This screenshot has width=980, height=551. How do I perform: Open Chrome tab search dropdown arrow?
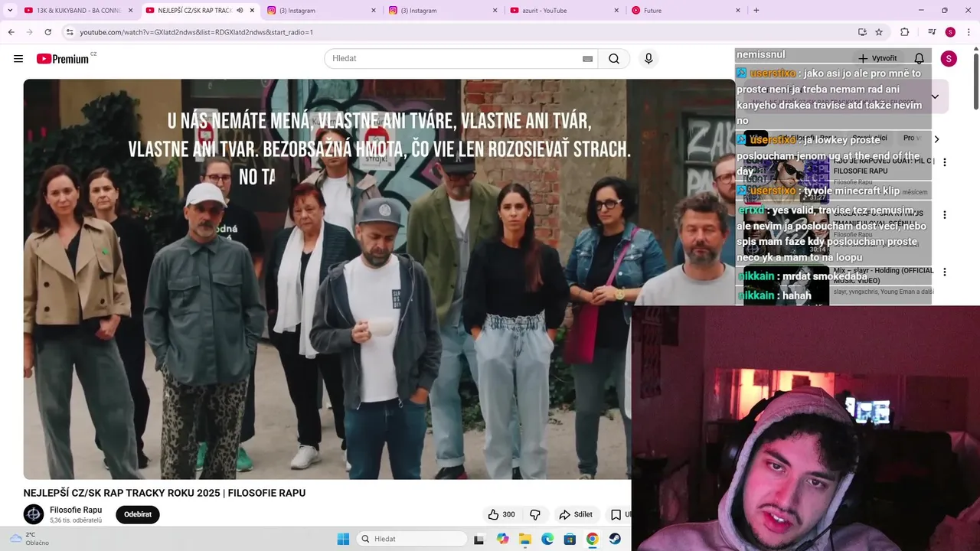10,11
